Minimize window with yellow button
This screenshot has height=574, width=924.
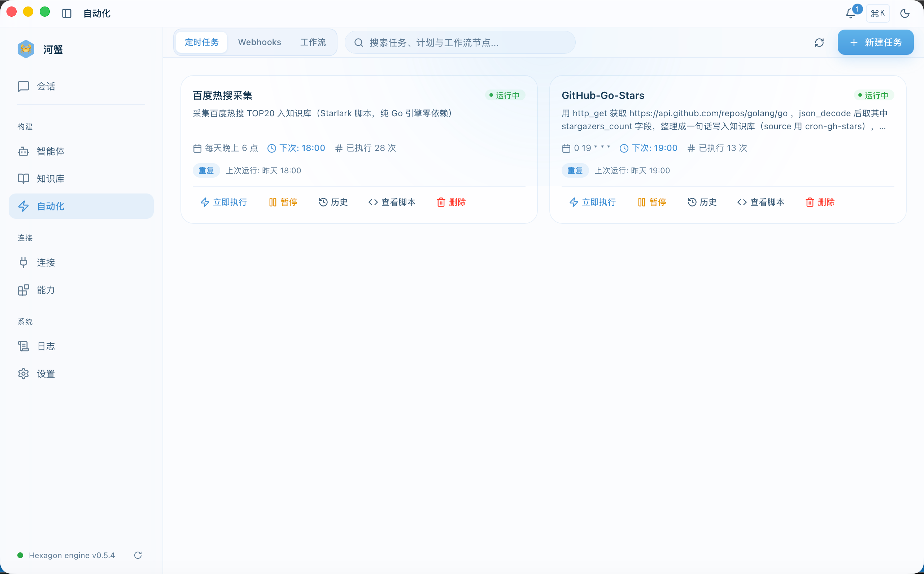point(28,12)
